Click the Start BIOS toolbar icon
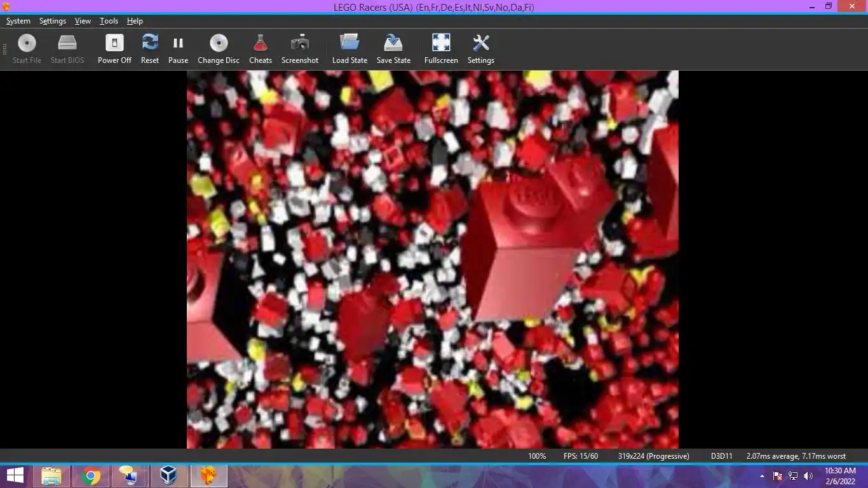The height and width of the screenshot is (488, 868). point(67,43)
